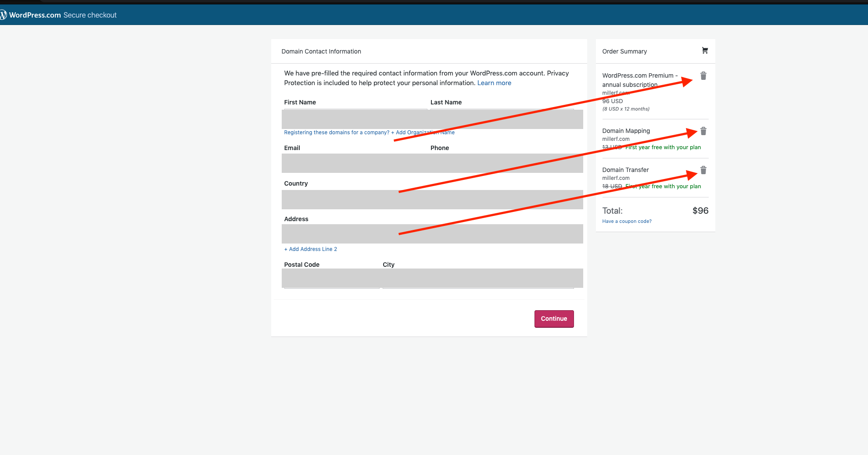Open the Have a coupon code link
The height and width of the screenshot is (455, 868).
pyautogui.click(x=627, y=221)
